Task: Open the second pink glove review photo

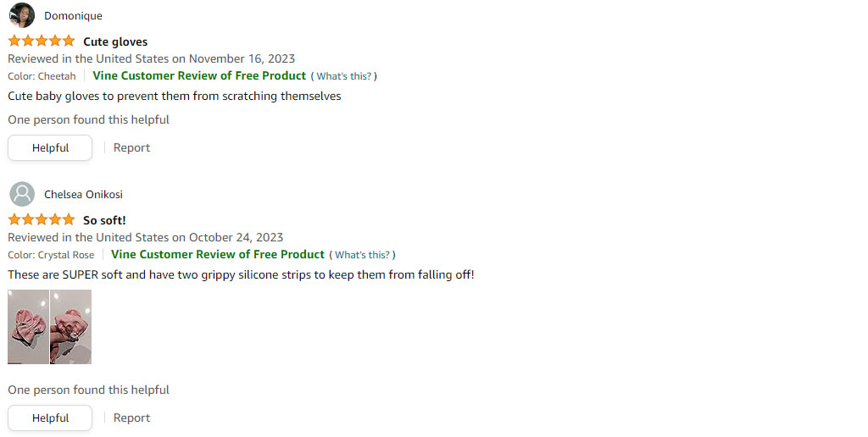Action: (x=71, y=327)
